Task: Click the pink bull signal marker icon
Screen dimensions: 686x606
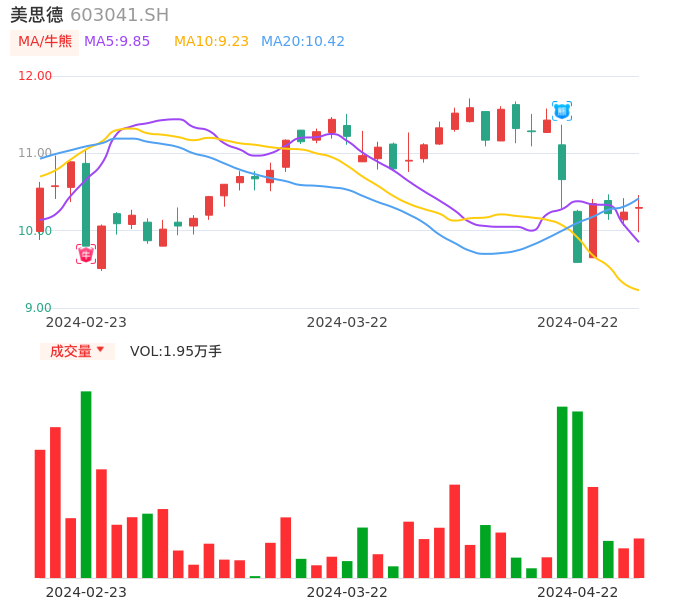Action: 86,255
